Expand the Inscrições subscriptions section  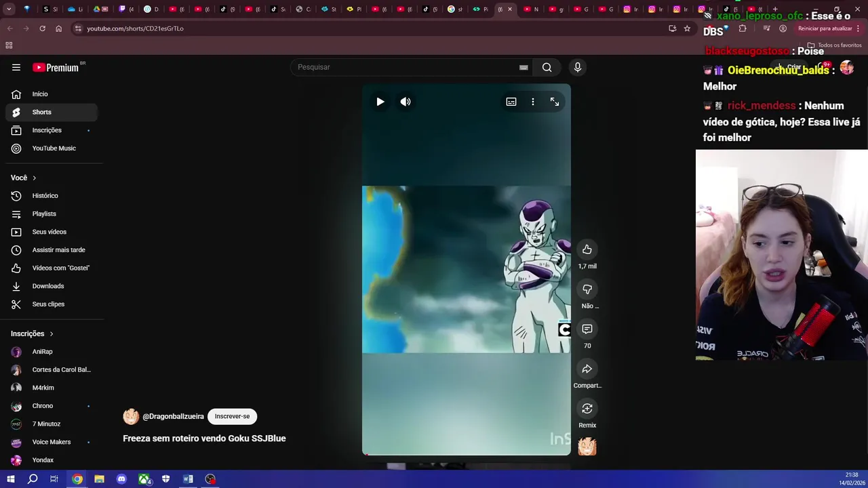pos(32,333)
